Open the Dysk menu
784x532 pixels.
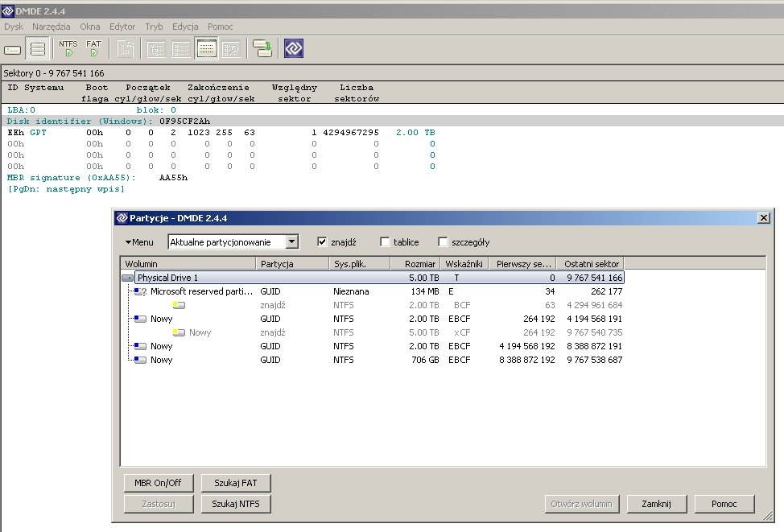coord(14,27)
